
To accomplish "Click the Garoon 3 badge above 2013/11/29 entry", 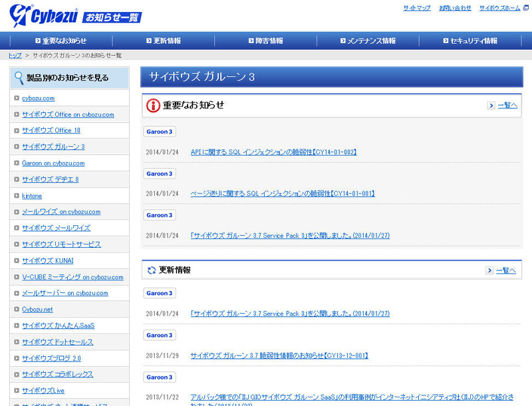I will tap(160, 335).
